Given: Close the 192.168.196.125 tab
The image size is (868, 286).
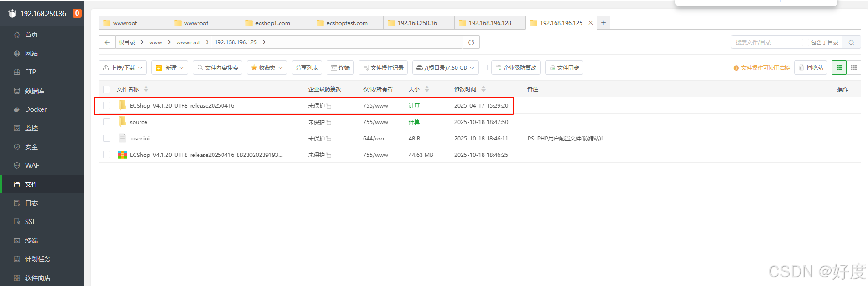Looking at the screenshot, I should pos(591,23).
